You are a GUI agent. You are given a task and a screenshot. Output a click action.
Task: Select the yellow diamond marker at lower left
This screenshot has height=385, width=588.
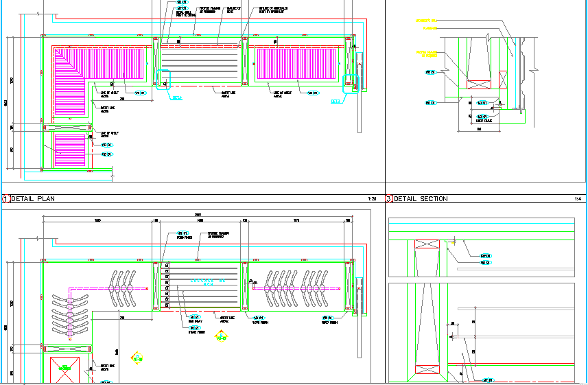click(137, 357)
